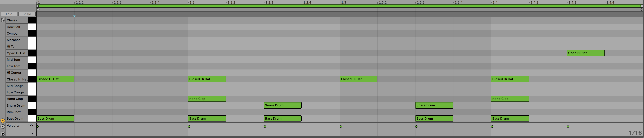The width and height of the screenshot is (644, 138).
Task: Click the Hi Tom drum pad label
Action: (12, 46)
